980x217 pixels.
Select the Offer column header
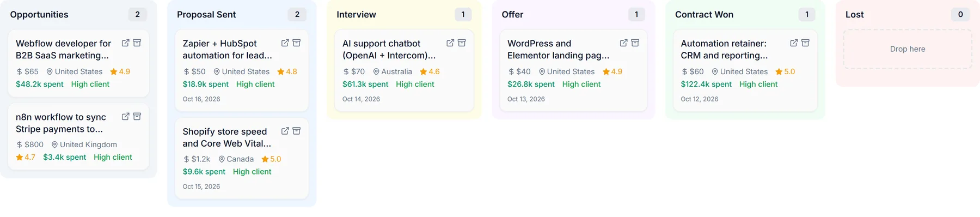click(512, 15)
